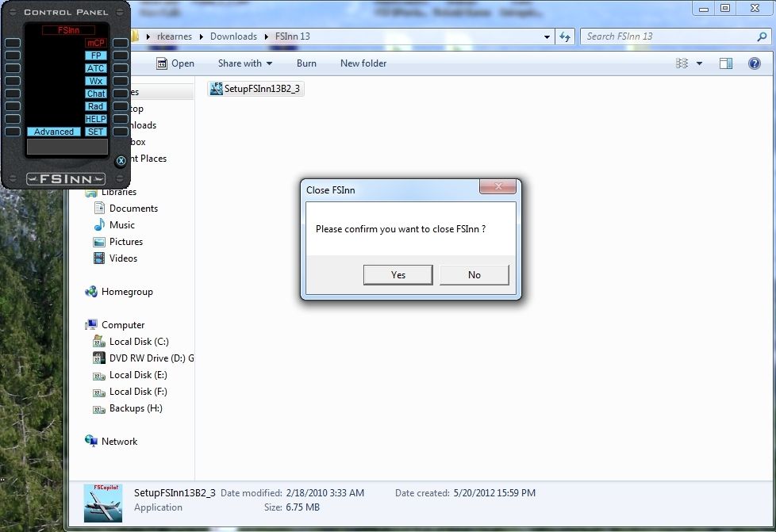Click the Open icon in Explorer toolbar
Screen dimensions: 776x532
pyautogui.click(x=162, y=63)
